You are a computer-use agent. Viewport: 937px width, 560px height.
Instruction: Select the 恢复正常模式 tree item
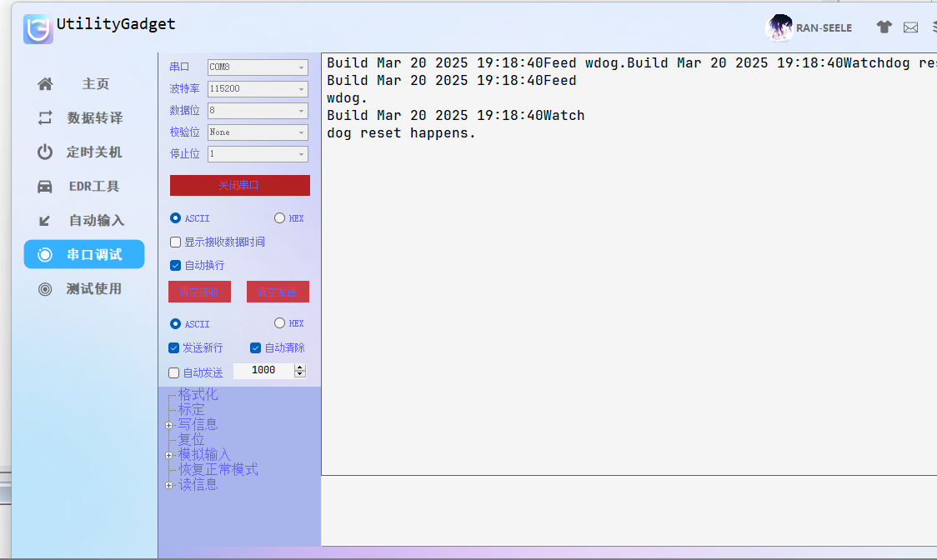(218, 470)
